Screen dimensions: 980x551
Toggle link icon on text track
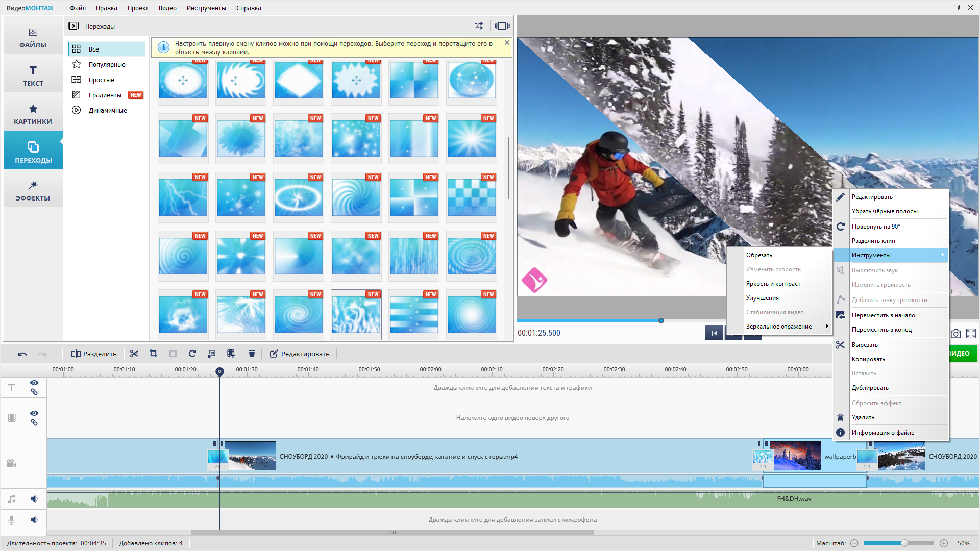pos(34,392)
